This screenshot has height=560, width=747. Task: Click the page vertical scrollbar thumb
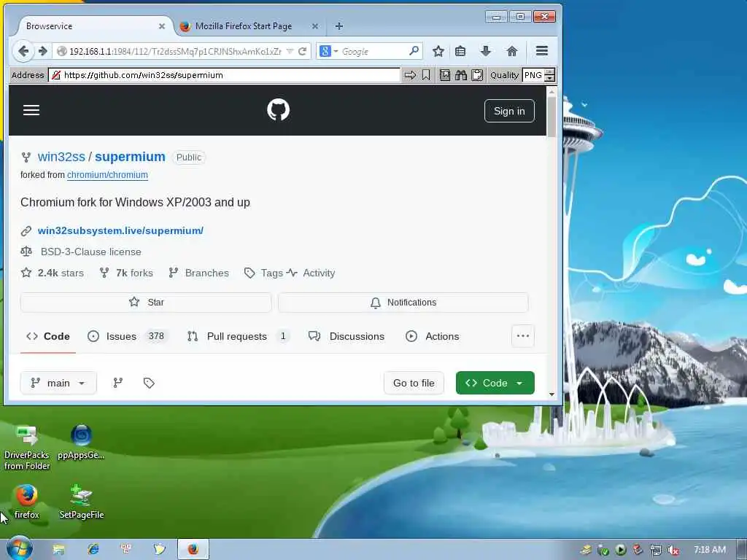tap(551, 117)
